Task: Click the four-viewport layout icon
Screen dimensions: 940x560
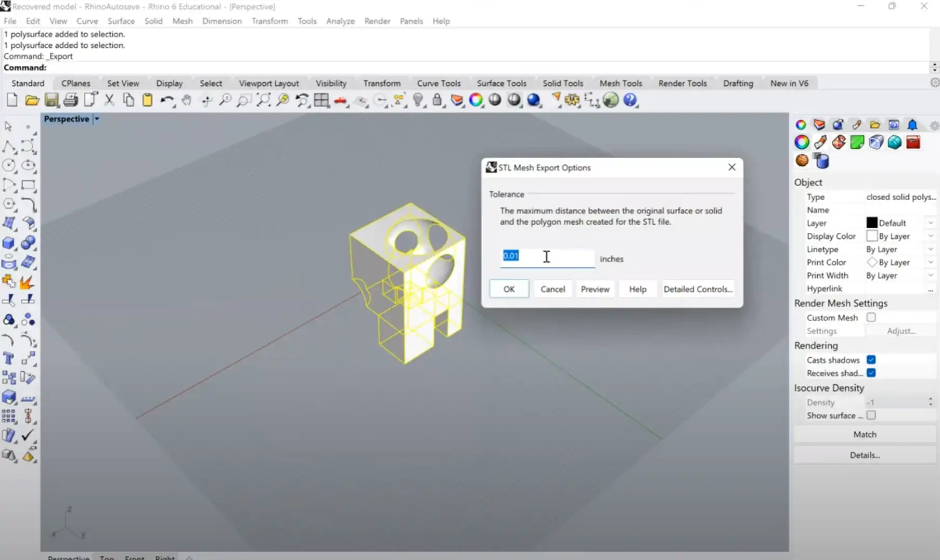Action: [321, 100]
